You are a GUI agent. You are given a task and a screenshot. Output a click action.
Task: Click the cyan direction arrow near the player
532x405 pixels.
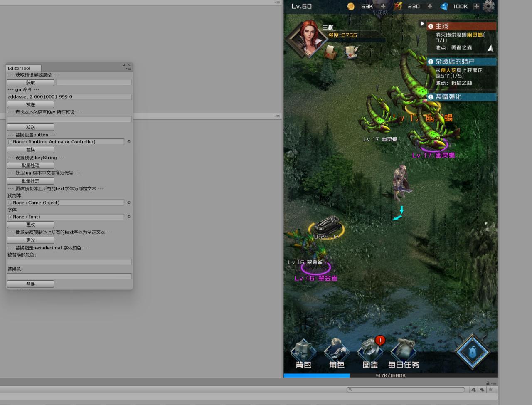pyautogui.click(x=399, y=213)
